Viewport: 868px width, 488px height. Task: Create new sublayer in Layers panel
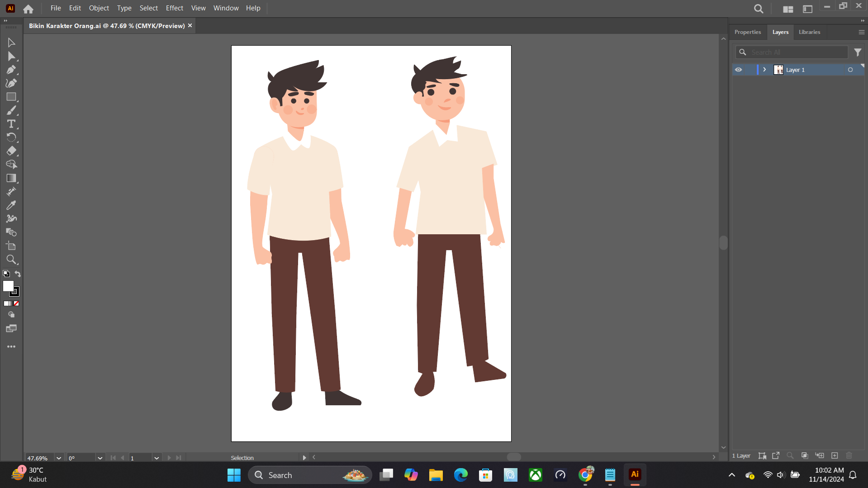820,456
